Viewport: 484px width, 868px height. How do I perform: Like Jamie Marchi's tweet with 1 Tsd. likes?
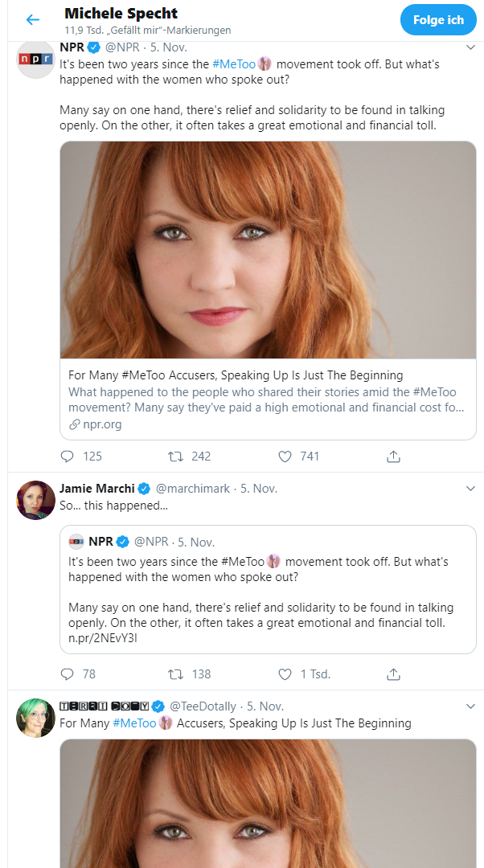click(x=285, y=674)
